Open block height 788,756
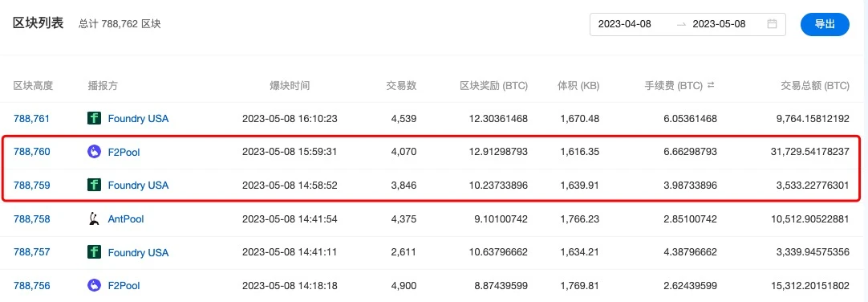The image size is (868, 302). click(x=31, y=286)
